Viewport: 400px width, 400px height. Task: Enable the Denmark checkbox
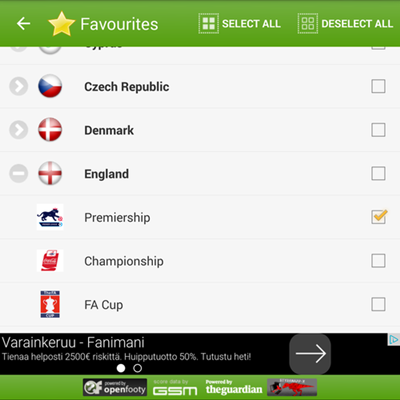pos(378,130)
